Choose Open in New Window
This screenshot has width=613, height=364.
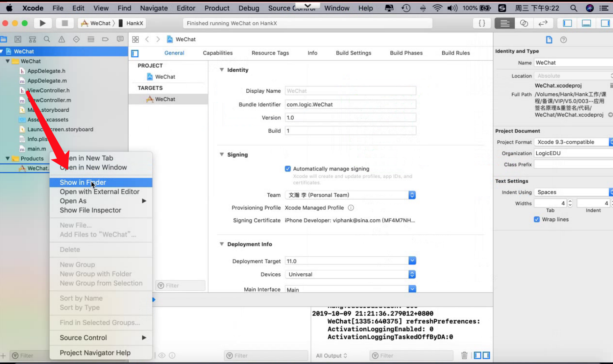(101, 167)
